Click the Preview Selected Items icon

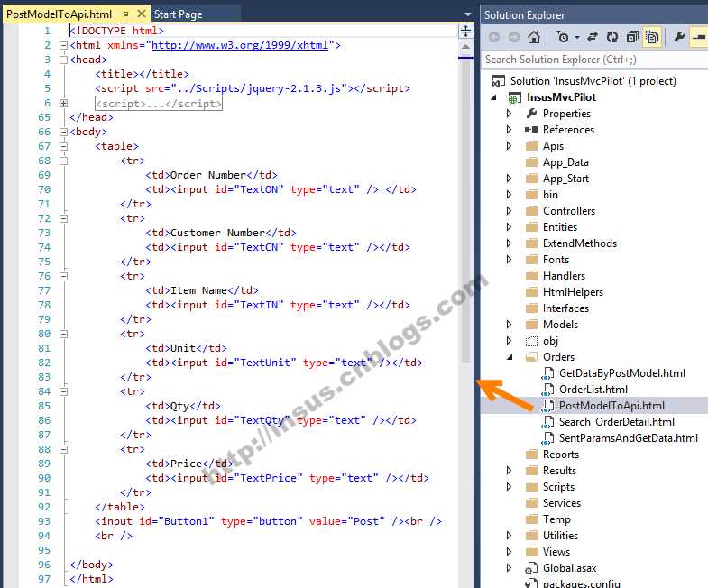click(x=699, y=37)
